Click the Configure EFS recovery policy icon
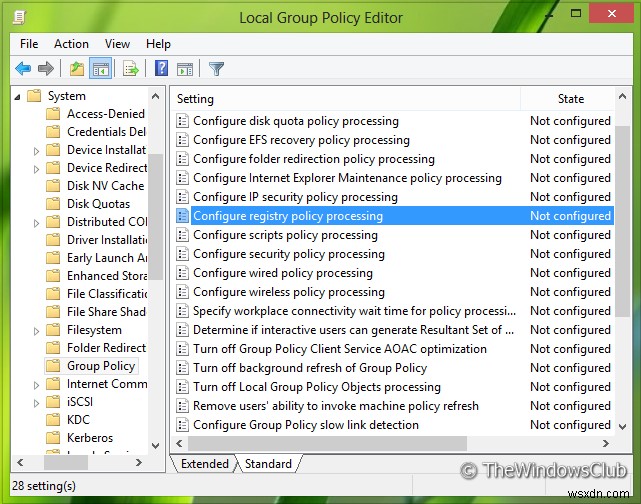The height and width of the screenshot is (504, 641). point(182,140)
